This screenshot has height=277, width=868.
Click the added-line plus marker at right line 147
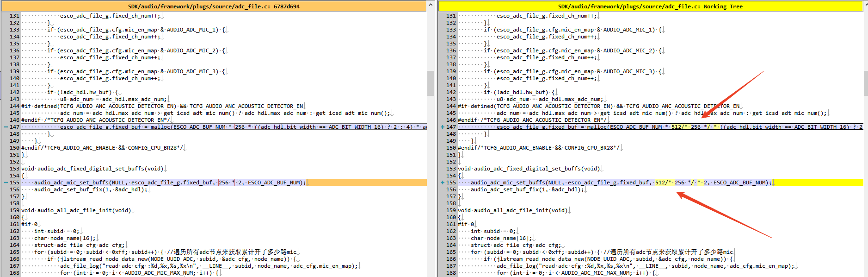pos(443,127)
